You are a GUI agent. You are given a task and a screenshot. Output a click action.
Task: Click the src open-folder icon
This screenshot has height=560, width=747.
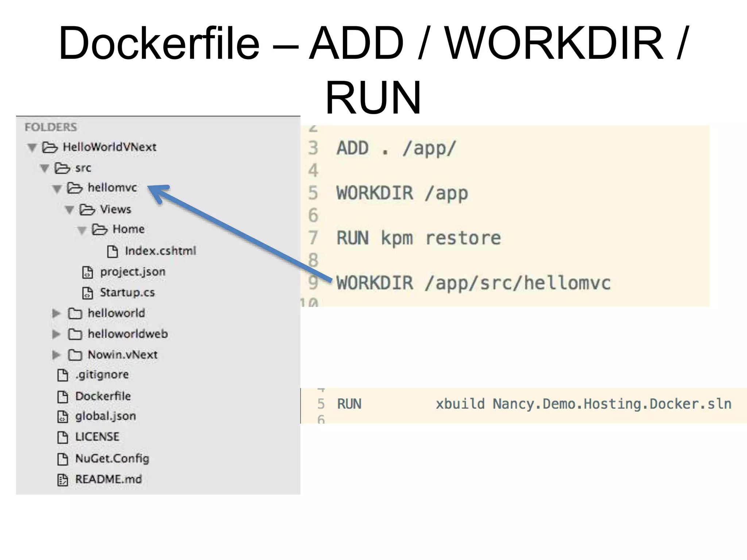click(x=62, y=168)
